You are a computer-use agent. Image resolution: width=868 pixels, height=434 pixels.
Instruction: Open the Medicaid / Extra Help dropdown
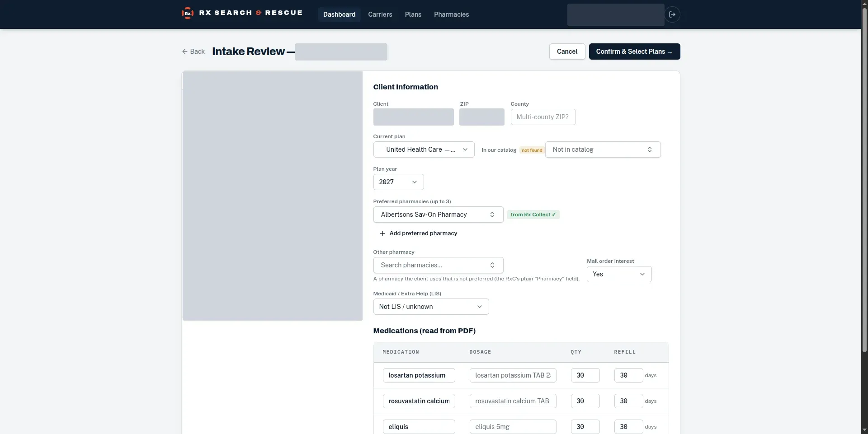tap(431, 307)
